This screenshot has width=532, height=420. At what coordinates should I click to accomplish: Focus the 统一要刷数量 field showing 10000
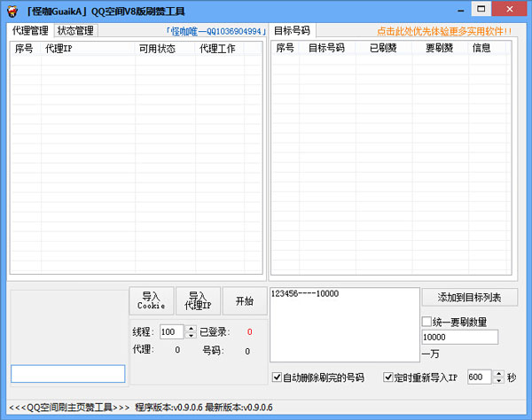coord(459,337)
